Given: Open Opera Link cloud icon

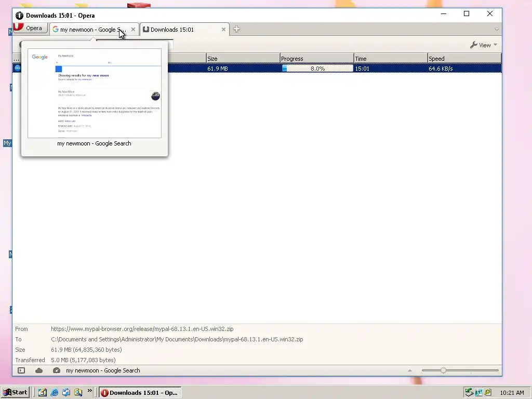Looking at the screenshot, I should [39, 370].
